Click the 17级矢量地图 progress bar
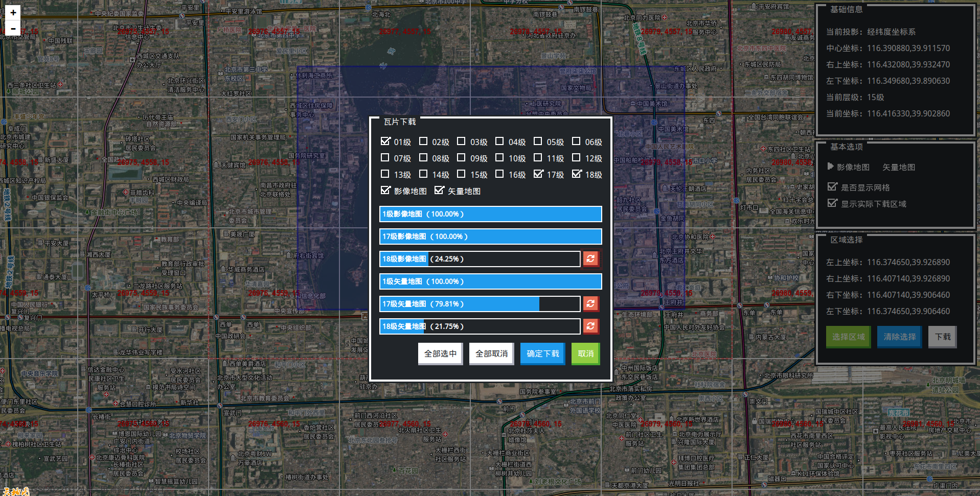 click(x=480, y=304)
